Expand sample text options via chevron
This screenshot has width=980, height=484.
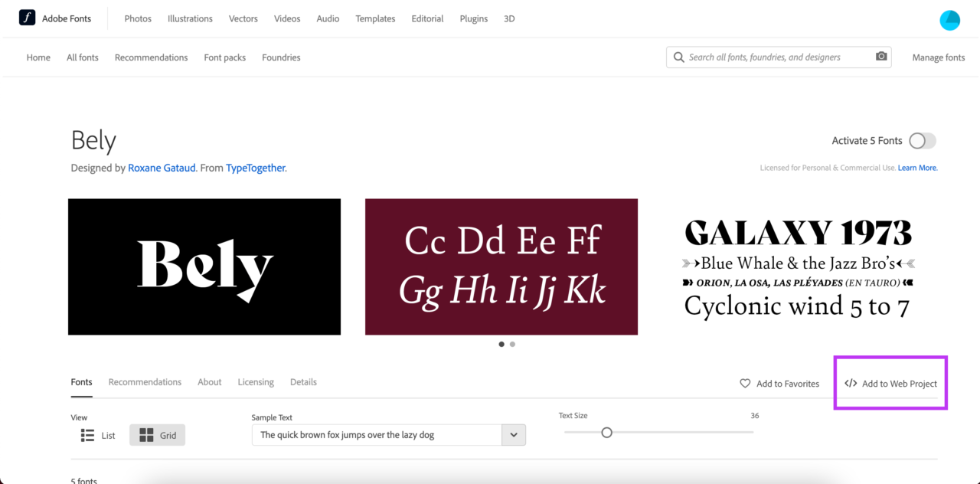pyautogui.click(x=514, y=434)
